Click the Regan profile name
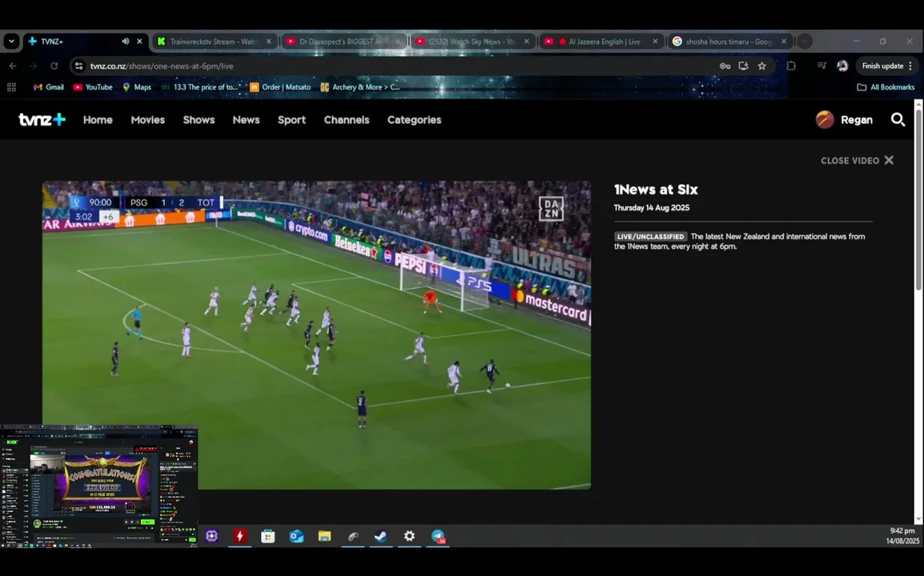 click(856, 120)
